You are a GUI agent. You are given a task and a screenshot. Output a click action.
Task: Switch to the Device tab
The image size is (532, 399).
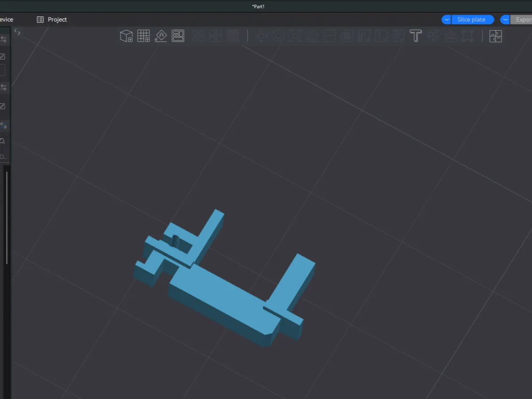(x=6, y=20)
